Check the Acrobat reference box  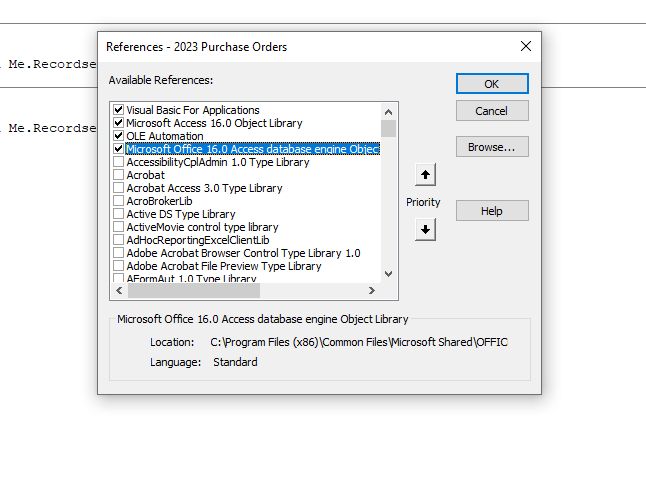[119, 175]
